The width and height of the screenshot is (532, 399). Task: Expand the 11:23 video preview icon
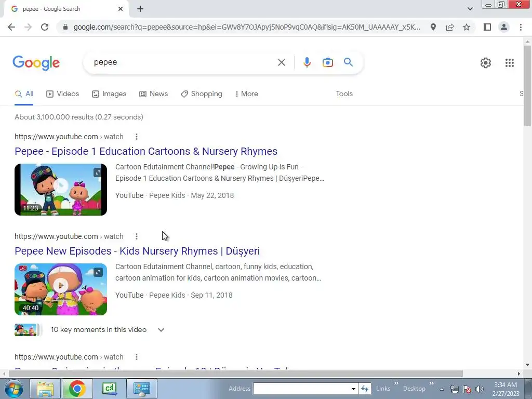[x=98, y=172]
